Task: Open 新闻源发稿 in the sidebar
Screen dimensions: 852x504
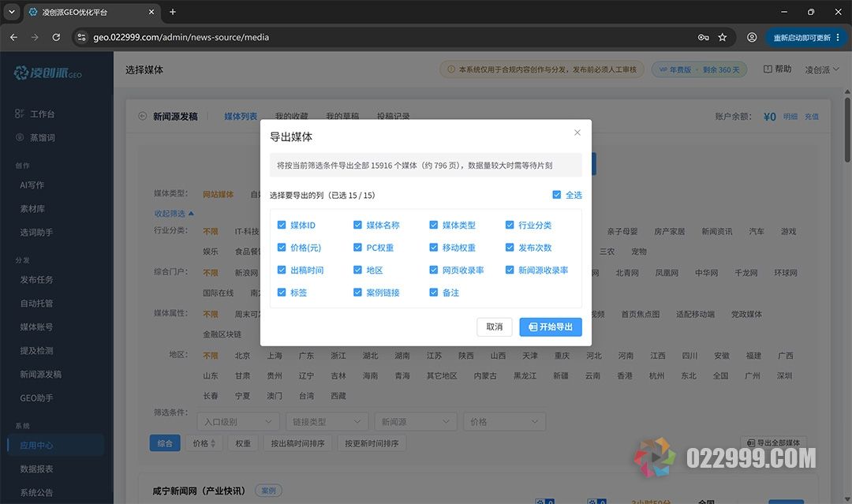Action: pyautogui.click(x=41, y=374)
